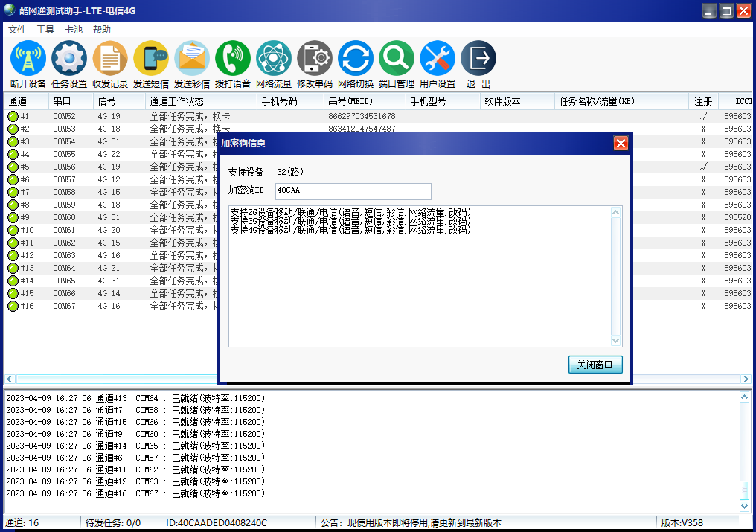Click the 退出 exit icon
The image size is (756, 532).
[x=478, y=58]
